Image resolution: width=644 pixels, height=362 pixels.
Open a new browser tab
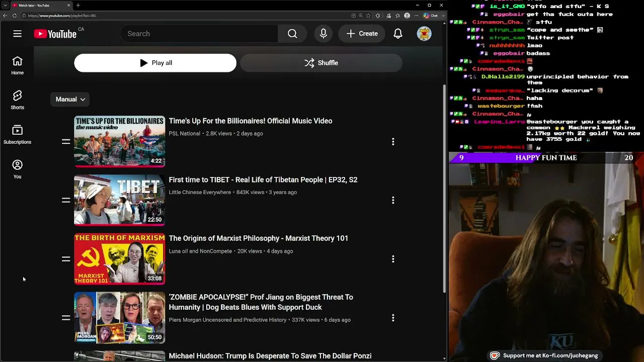click(78, 5)
